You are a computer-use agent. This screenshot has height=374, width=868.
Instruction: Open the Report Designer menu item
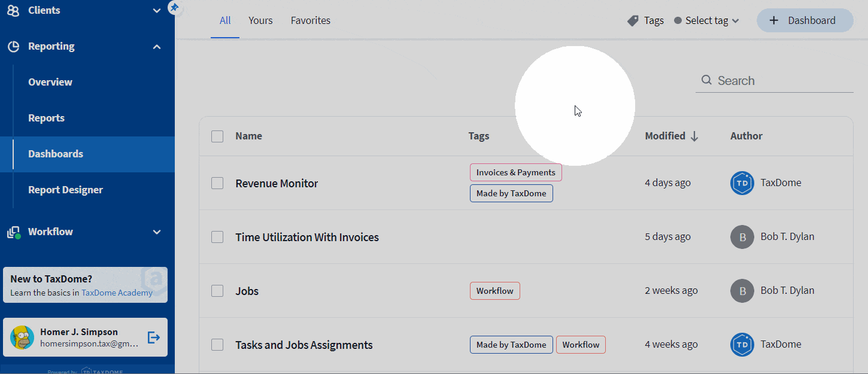pyautogui.click(x=65, y=190)
